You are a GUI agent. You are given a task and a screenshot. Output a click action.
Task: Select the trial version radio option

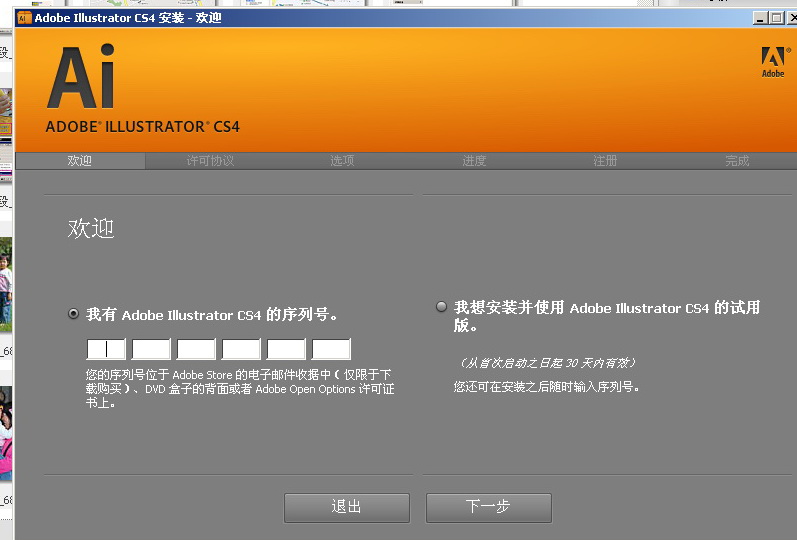click(442, 307)
